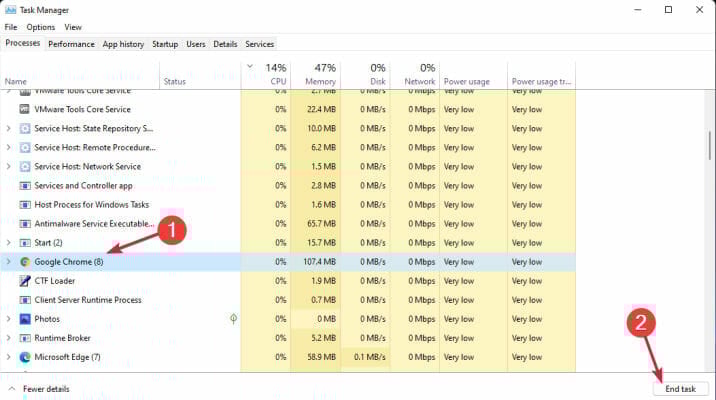The image size is (716, 400).
Task: Select the Processes tab
Action: 22,43
